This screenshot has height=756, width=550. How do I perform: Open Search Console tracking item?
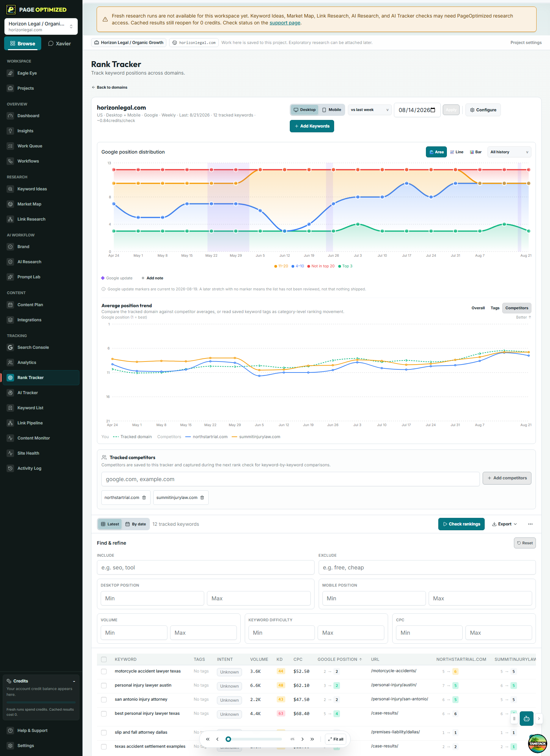pyautogui.click(x=41, y=347)
